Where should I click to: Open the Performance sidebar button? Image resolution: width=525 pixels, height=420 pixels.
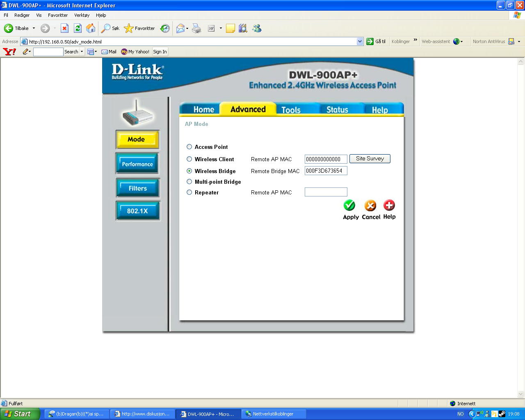(x=137, y=164)
